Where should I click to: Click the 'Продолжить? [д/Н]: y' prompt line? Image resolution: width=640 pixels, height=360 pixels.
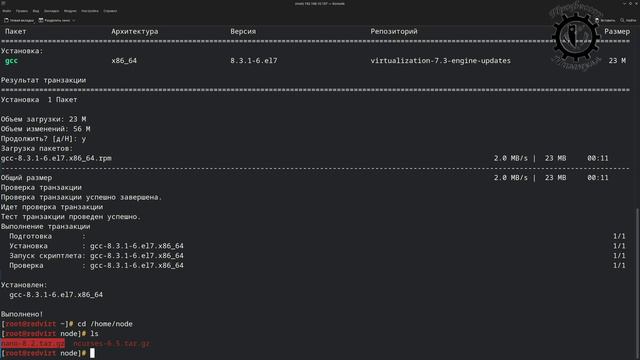[43, 139]
